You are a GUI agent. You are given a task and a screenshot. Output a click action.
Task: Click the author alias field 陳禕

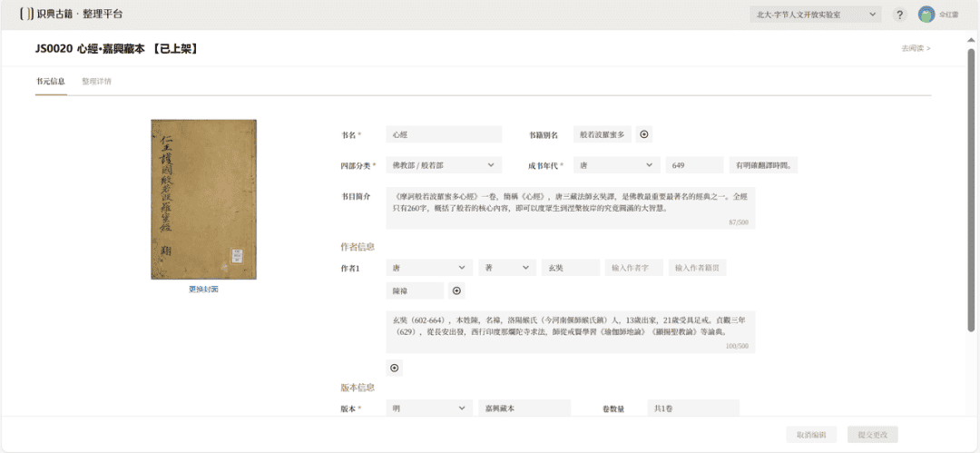point(415,291)
